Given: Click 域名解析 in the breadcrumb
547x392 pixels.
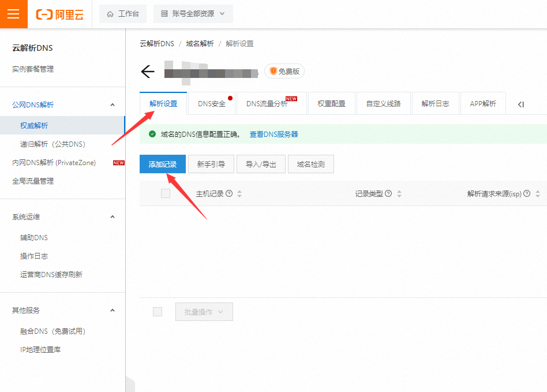Looking at the screenshot, I should pyautogui.click(x=200, y=44).
